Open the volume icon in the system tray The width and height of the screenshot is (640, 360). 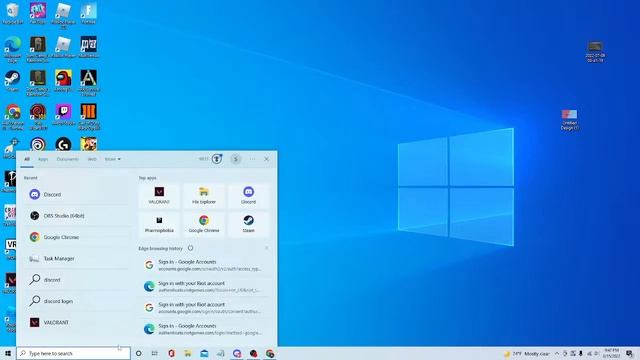click(x=596, y=353)
